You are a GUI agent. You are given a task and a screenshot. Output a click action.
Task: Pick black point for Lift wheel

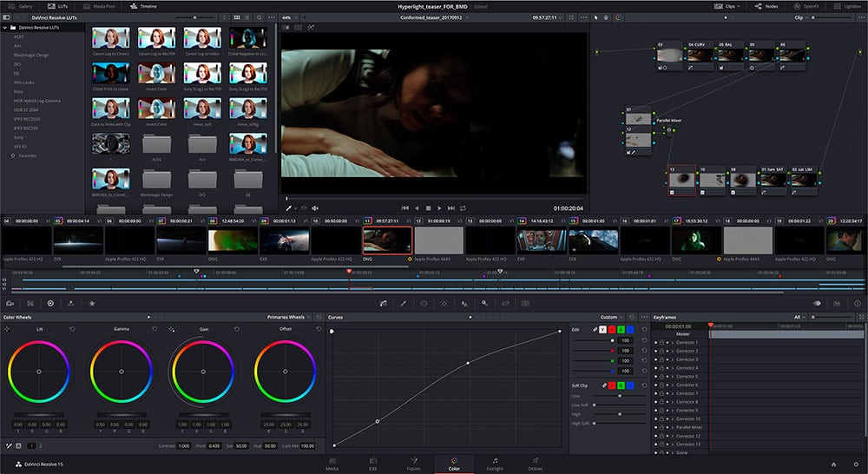point(7,329)
